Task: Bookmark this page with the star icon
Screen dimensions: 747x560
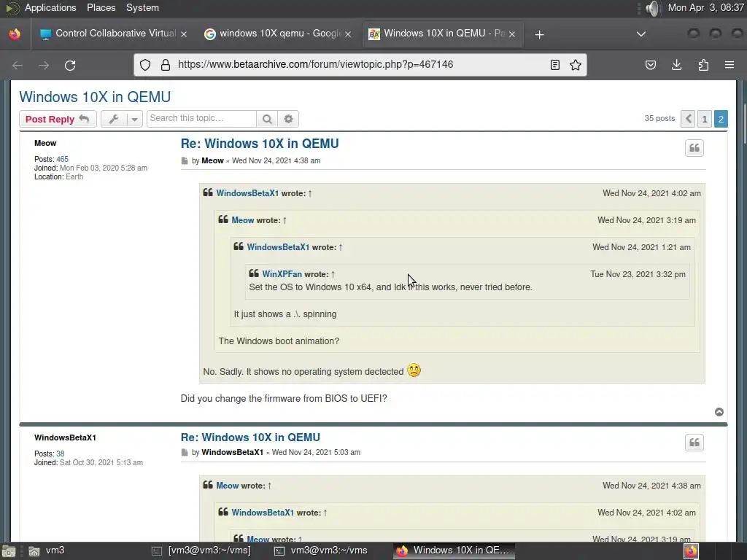Action: (x=576, y=65)
